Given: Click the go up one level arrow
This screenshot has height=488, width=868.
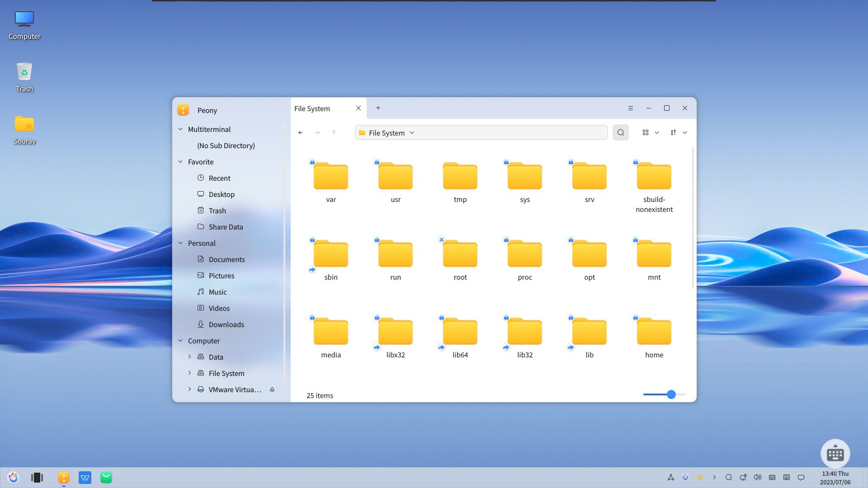Looking at the screenshot, I should click(x=334, y=132).
